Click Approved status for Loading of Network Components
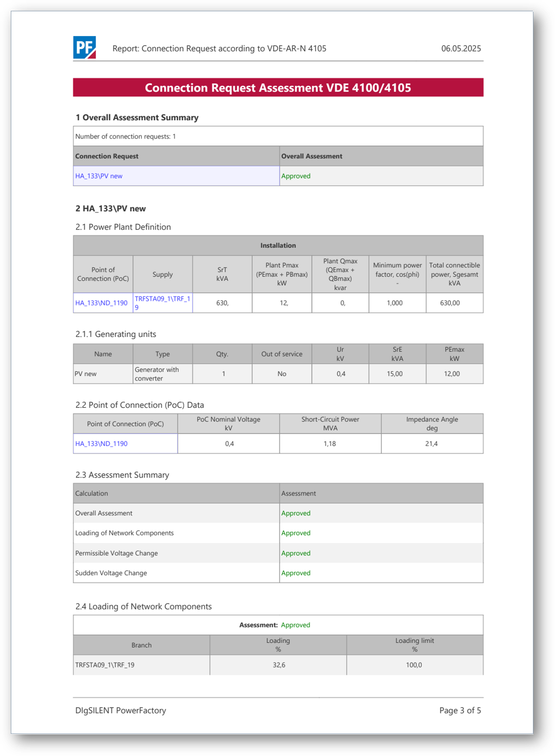This screenshot has height=756, width=555. [295, 533]
